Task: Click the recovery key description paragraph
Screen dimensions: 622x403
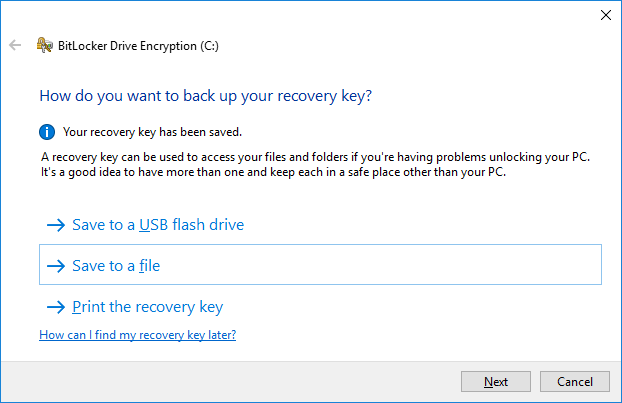Action: [x=315, y=165]
